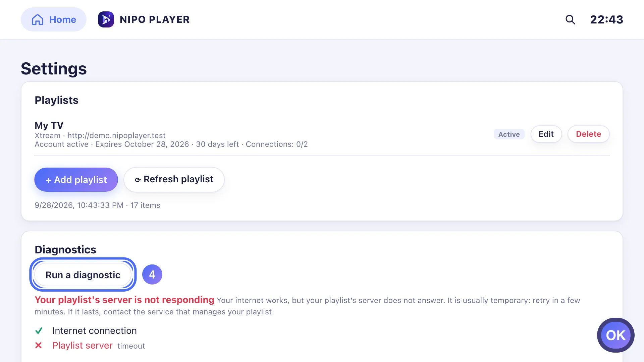Click the Playlist server result row
This screenshot has height=362, width=644.
pos(90,346)
